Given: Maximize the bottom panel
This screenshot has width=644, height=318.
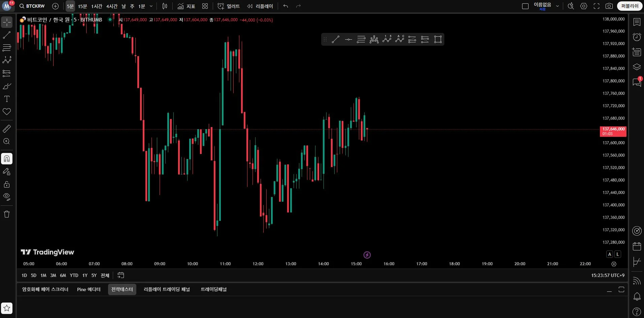Looking at the screenshot, I should [x=621, y=289].
